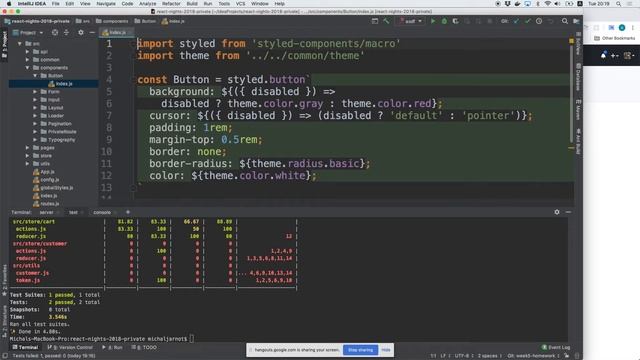Open the TODO tool window

pyautogui.click(x=144, y=347)
